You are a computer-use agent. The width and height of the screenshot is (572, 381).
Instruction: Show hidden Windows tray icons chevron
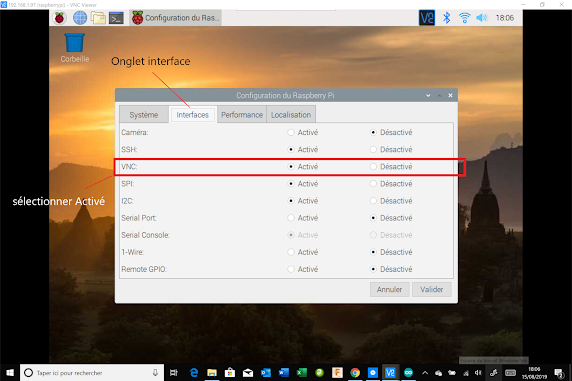pos(425,373)
